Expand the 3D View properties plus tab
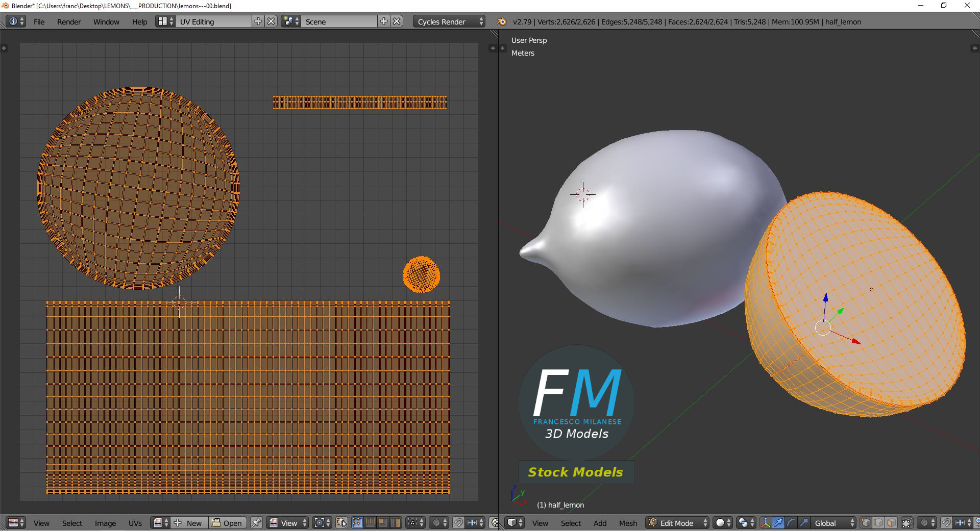980x531 pixels. (974, 48)
